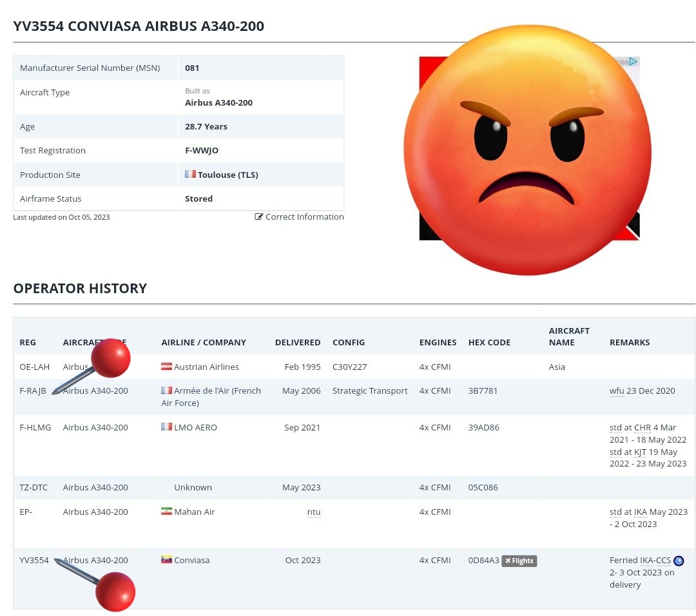This screenshot has height=616, width=696.
Task: Click the aircraft name Asia
Action: pos(557,367)
